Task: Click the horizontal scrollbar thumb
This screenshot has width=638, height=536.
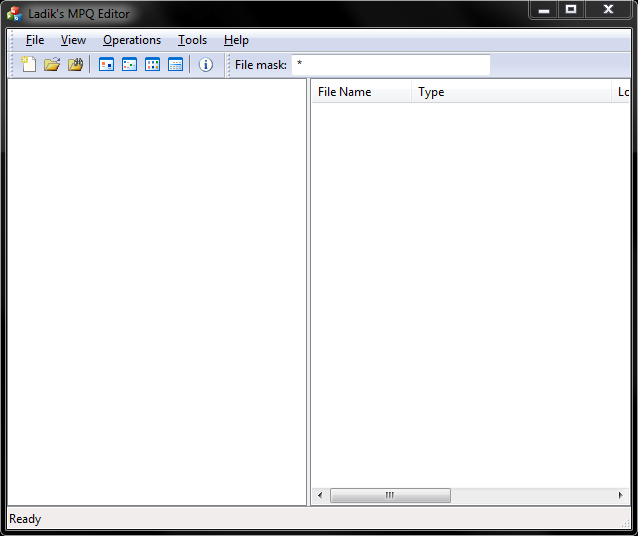Action: pos(390,495)
